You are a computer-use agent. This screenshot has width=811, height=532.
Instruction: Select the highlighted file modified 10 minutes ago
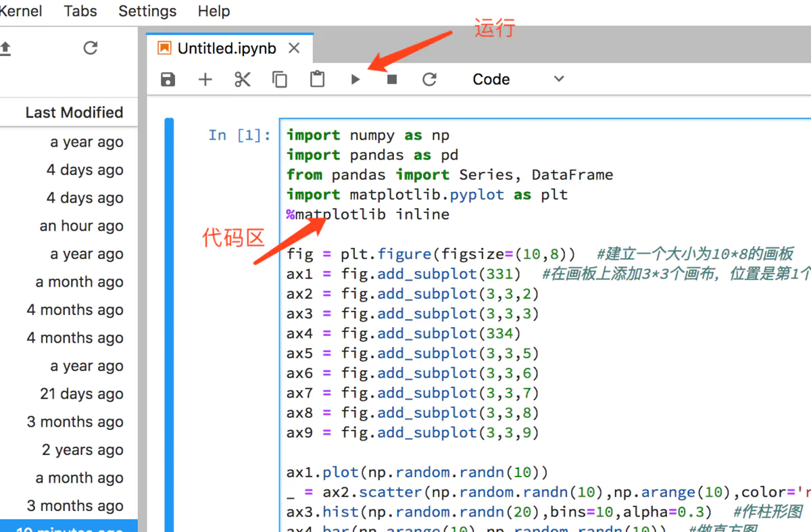point(68,527)
